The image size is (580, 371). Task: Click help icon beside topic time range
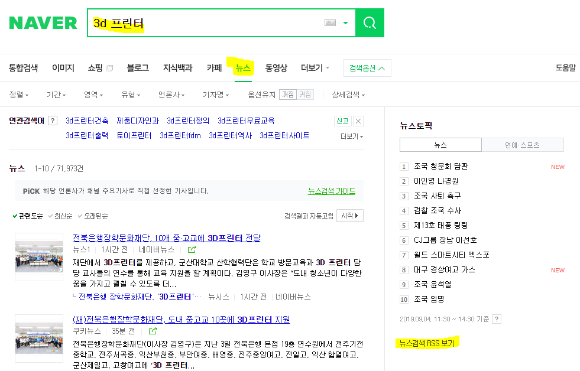[497, 319]
